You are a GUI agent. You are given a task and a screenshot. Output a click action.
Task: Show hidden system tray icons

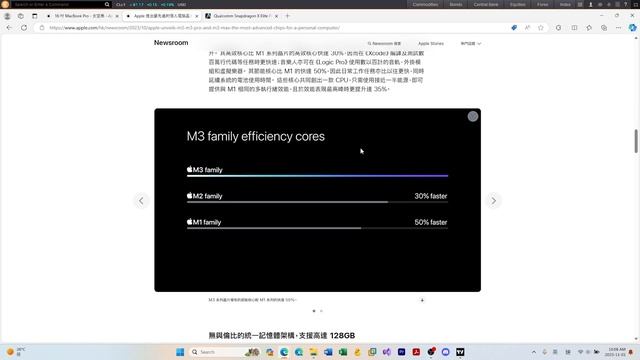pos(534,352)
